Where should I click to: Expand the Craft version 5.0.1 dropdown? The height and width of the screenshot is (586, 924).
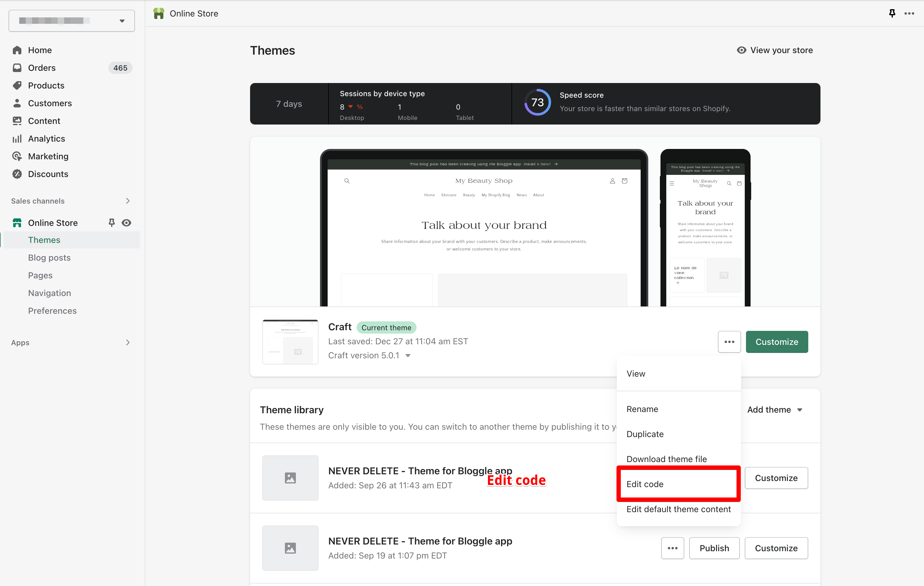point(408,356)
